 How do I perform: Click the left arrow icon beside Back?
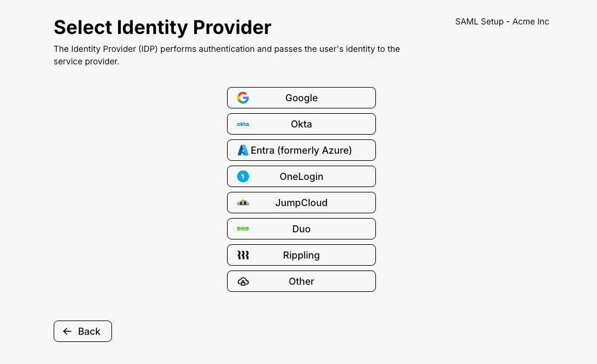67,331
